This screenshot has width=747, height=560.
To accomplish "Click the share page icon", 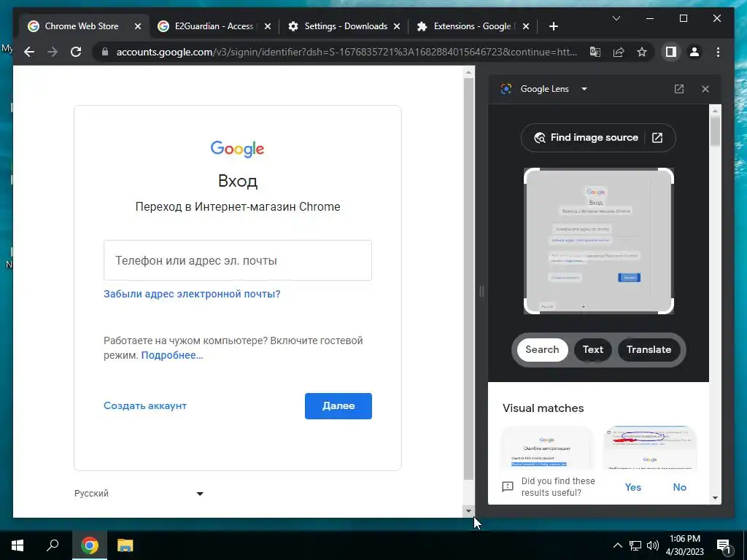I will click(x=619, y=52).
